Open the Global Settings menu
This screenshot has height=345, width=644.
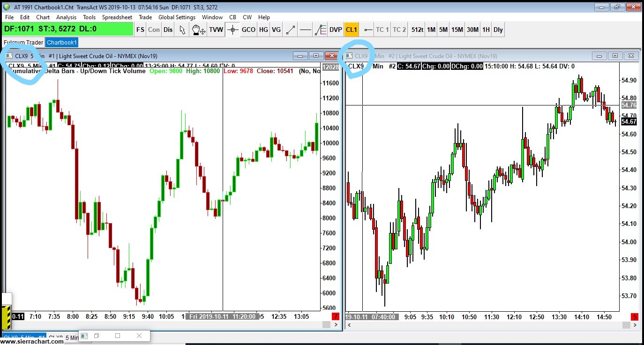pyautogui.click(x=177, y=17)
